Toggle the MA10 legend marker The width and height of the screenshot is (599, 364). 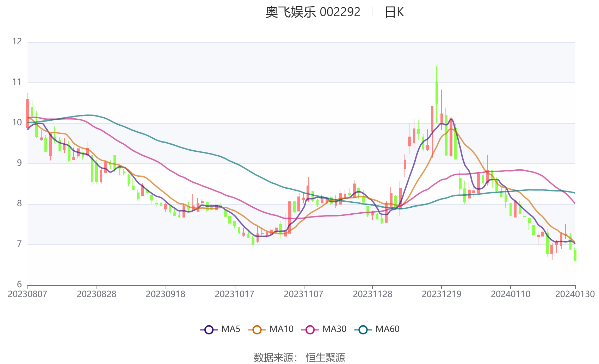pos(257,330)
